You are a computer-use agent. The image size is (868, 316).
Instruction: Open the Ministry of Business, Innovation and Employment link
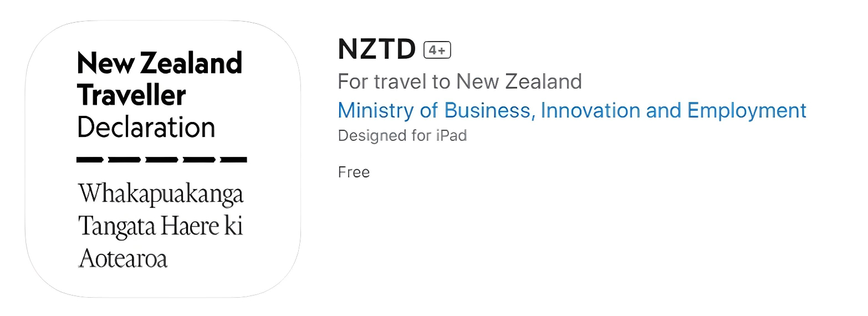coord(571,110)
